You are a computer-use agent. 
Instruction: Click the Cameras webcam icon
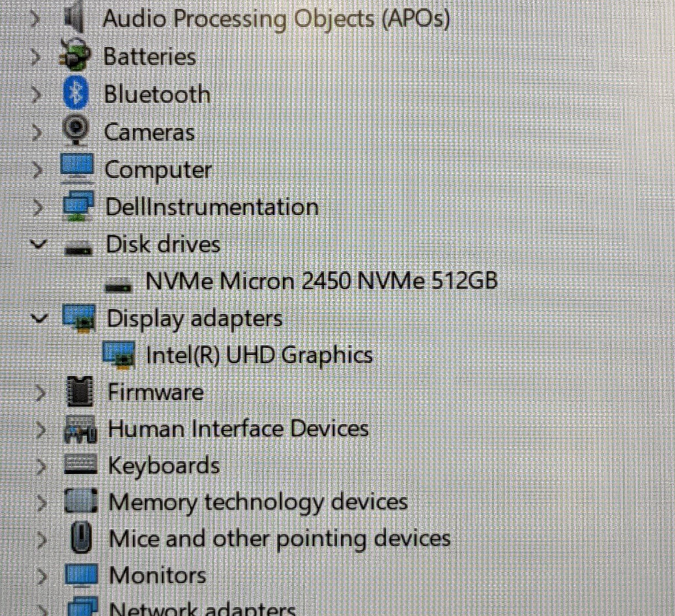coord(76,130)
